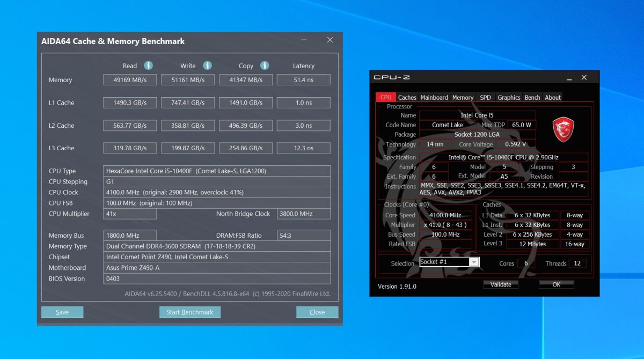Open the Bench tab
The image size is (644, 359).
(x=532, y=97)
